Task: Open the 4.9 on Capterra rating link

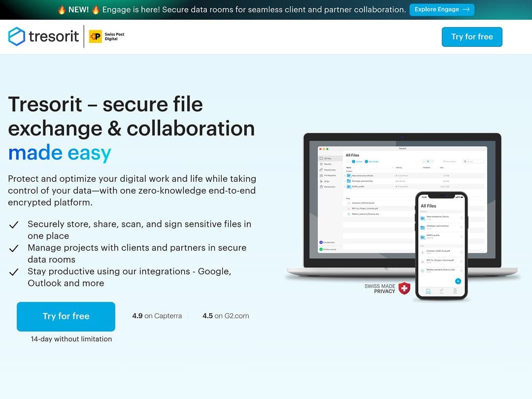Action: point(157,316)
